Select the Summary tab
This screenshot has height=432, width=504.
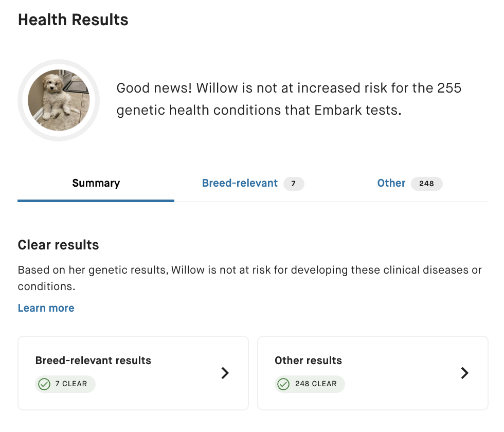96,183
